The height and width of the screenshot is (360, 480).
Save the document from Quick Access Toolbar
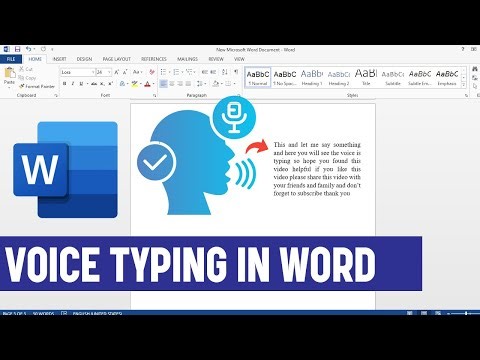pos(17,49)
